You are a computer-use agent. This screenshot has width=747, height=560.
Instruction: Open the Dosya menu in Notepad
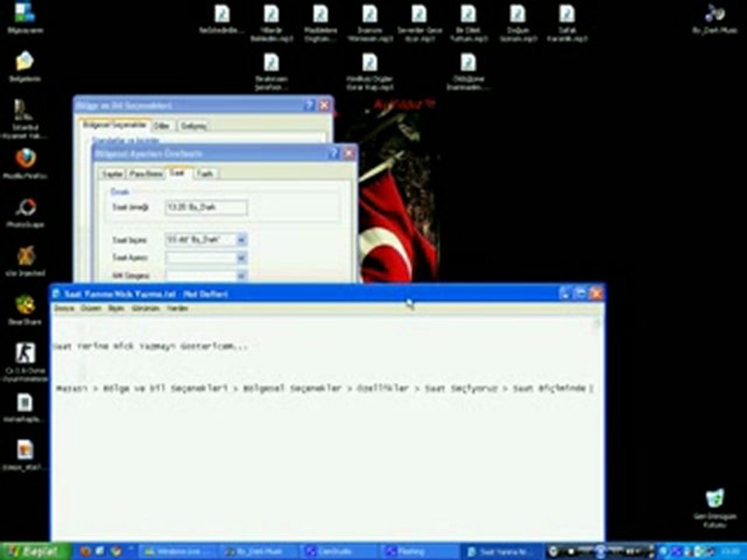pos(65,308)
